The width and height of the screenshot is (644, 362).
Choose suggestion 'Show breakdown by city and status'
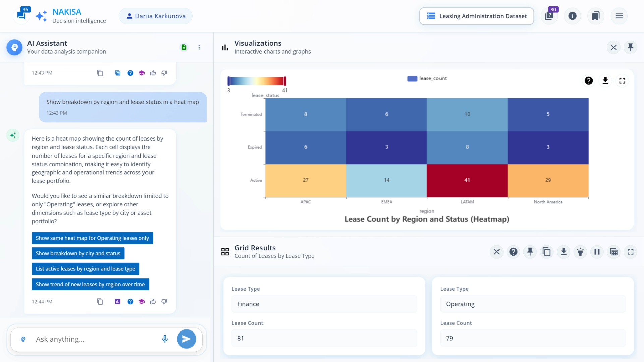(x=78, y=253)
